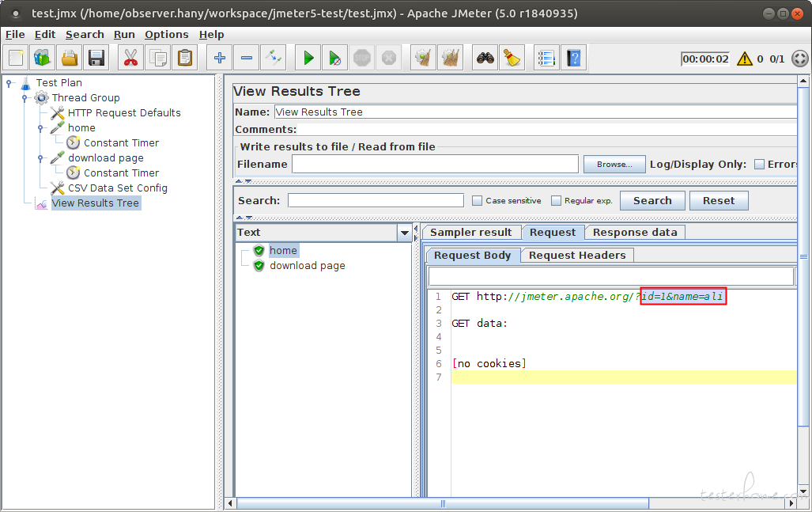Screen dimensions: 812x512
Task: Open the Function Helper list icon
Action: 546,58
